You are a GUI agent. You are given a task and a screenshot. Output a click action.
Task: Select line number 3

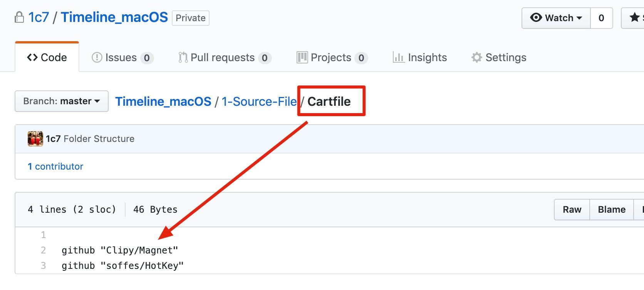point(44,266)
